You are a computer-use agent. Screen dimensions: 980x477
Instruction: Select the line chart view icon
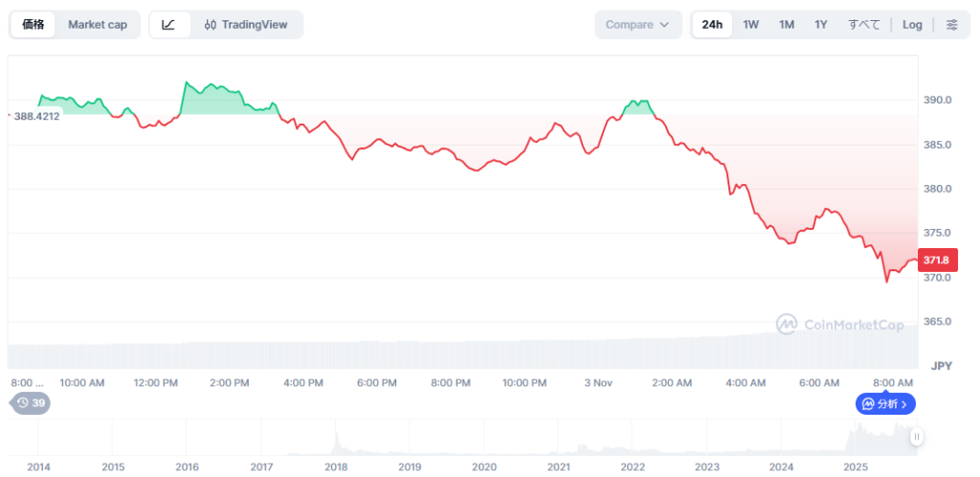coord(168,25)
